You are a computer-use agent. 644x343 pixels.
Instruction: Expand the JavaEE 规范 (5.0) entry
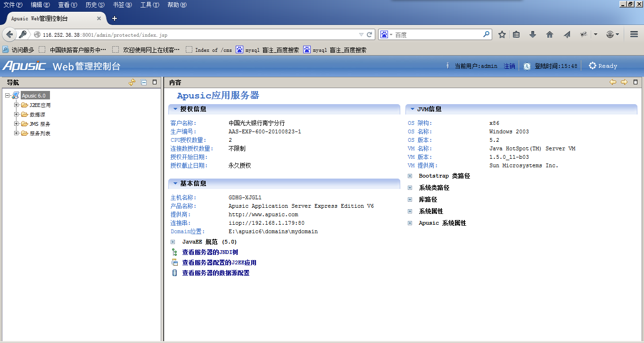(x=173, y=242)
